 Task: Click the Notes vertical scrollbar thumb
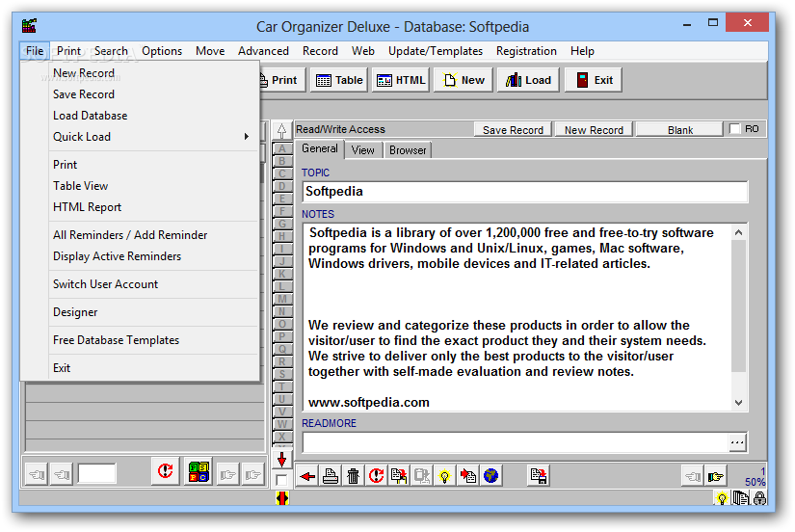click(x=739, y=306)
